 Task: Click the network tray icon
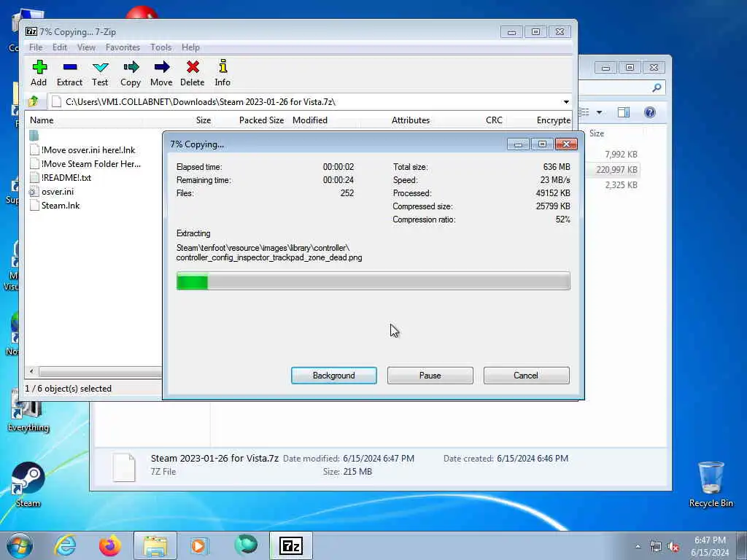coord(656,547)
